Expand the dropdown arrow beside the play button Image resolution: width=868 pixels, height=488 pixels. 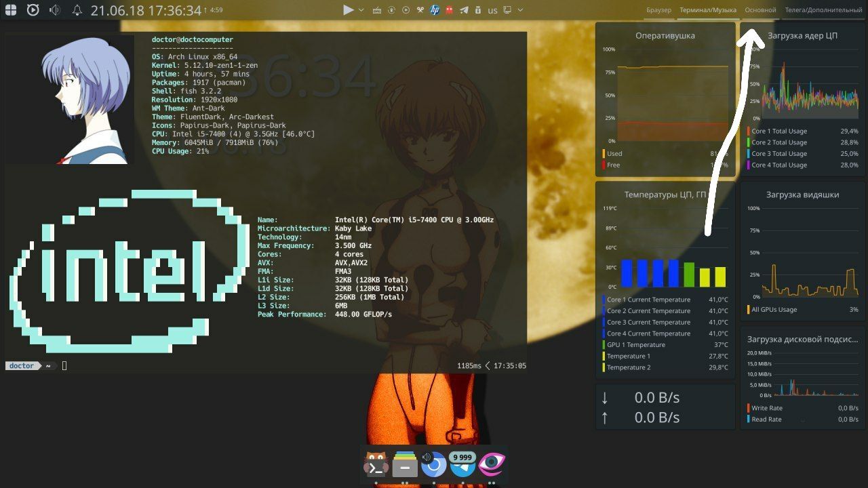pyautogui.click(x=361, y=10)
